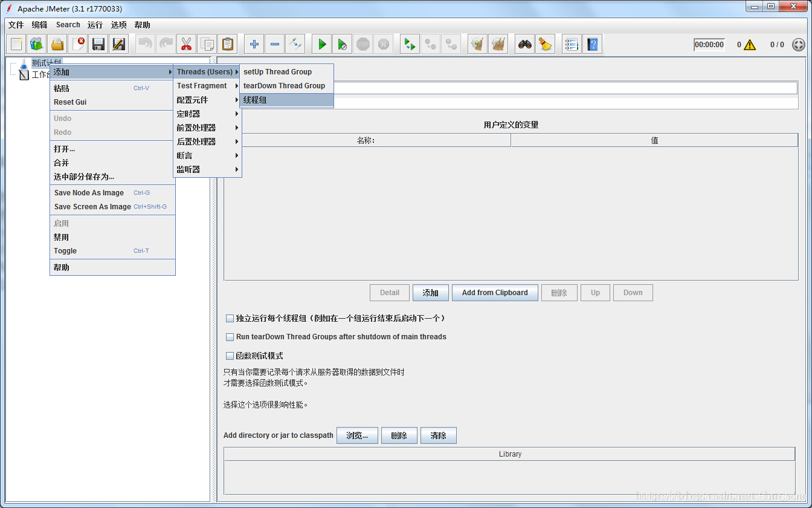Start the test with green play icon
Image resolution: width=812 pixels, height=508 pixels.
pyautogui.click(x=322, y=44)
